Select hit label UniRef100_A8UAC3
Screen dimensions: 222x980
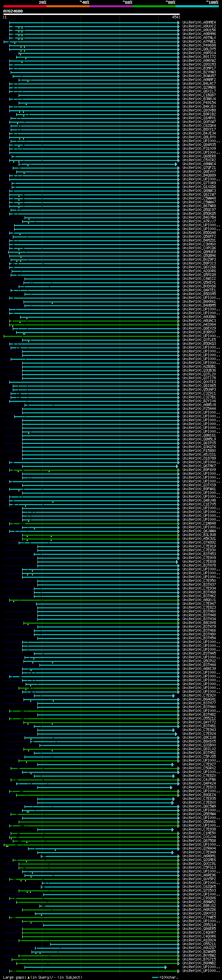(199, 321)
